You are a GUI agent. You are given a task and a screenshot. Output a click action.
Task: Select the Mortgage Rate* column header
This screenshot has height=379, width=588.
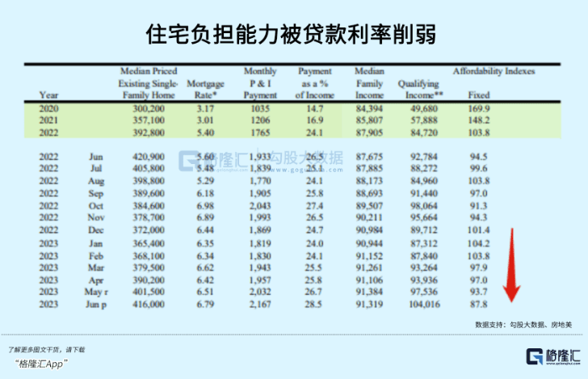coord(205,90)
